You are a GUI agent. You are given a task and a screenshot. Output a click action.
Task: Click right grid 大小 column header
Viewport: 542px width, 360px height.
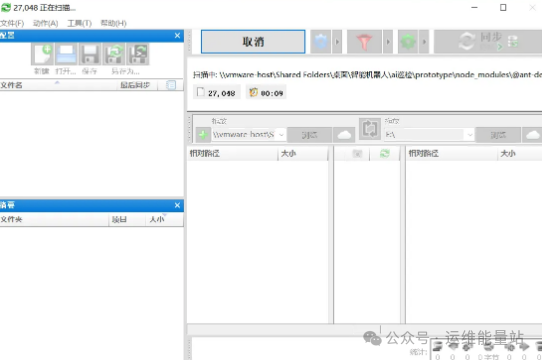520,154
